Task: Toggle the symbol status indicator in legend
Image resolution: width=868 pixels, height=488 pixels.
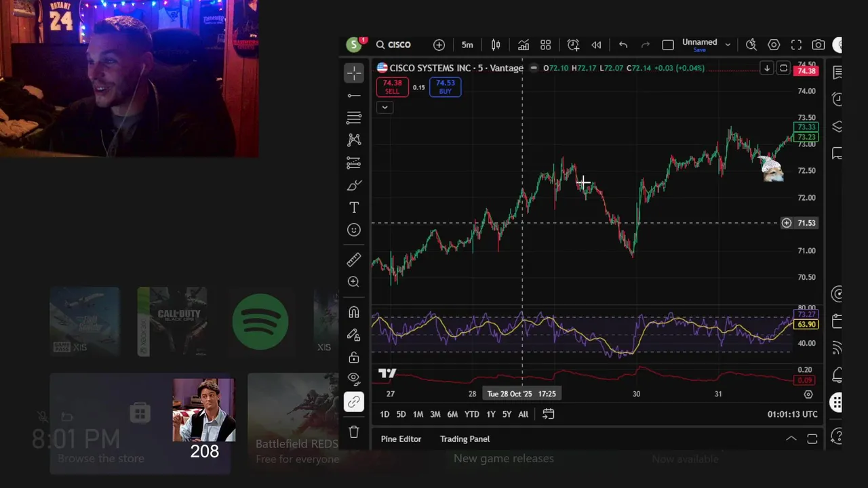Action: coord(534,68)
